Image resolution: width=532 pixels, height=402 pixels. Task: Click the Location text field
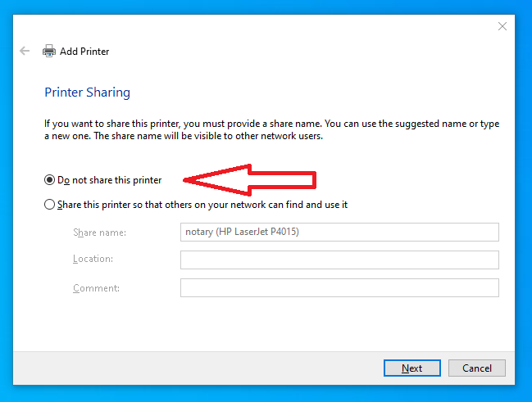(339, 260)
